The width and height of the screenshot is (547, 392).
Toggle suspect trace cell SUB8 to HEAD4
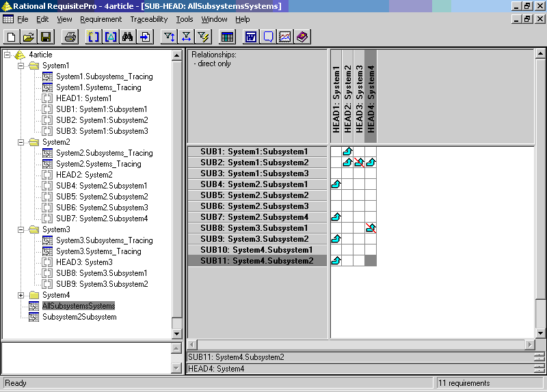[x=371, y=228]
